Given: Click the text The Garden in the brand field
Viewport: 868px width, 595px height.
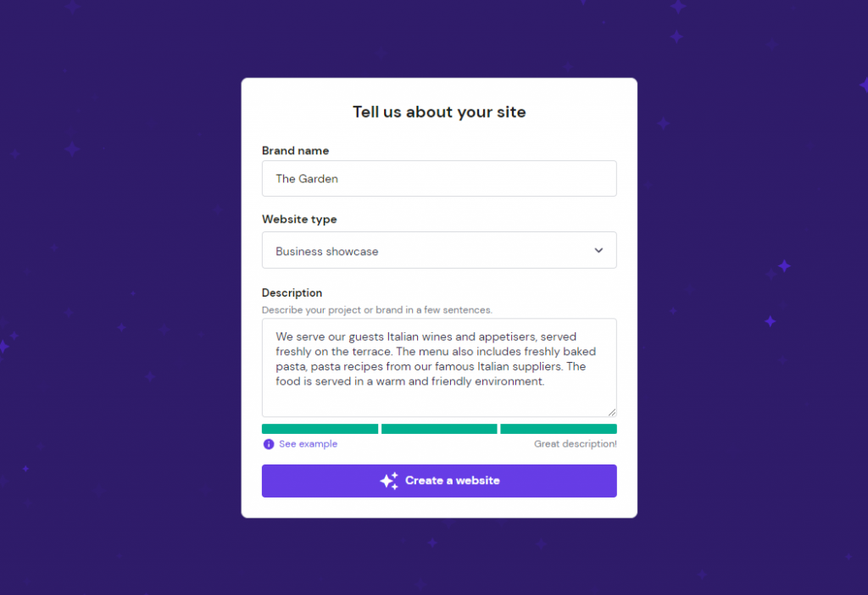Looking at the screenshot, I should [x=307, y=178].
